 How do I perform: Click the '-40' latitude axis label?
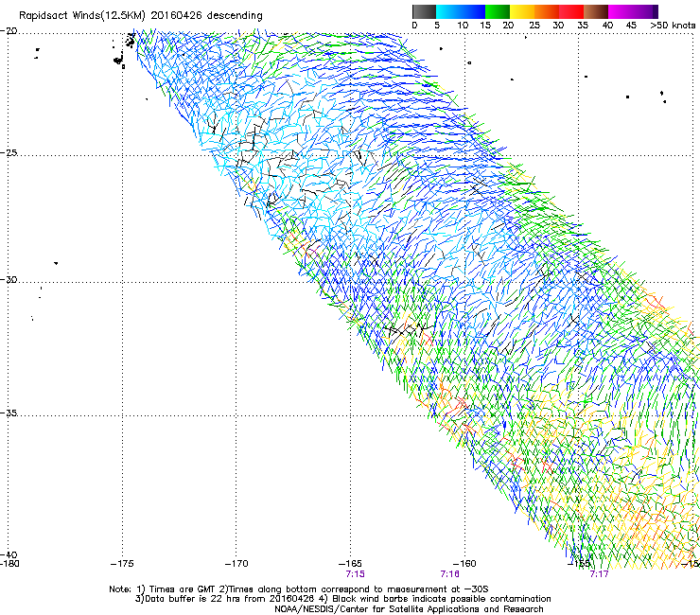pos(9,554)
